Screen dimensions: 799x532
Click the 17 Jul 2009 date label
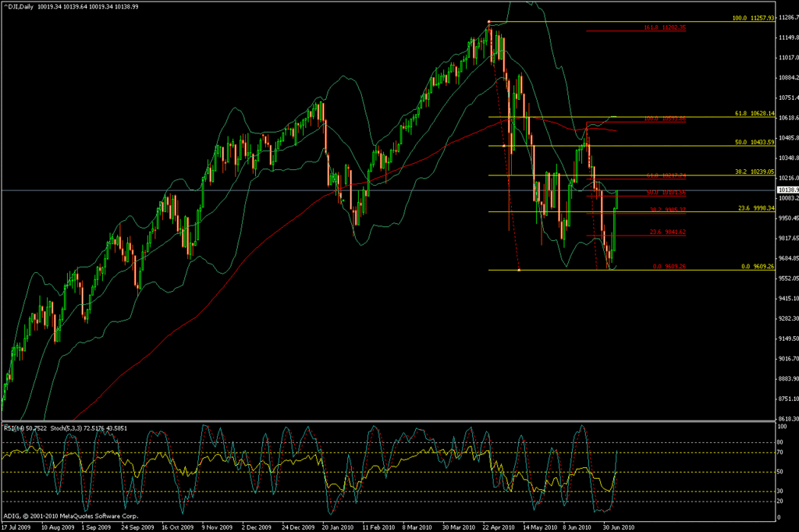(x=17, y=527)
